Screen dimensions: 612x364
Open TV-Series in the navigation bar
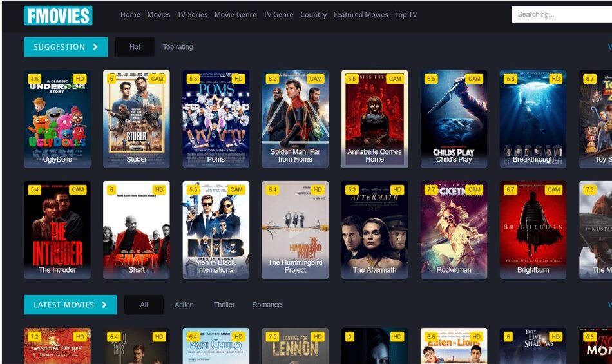192,14
